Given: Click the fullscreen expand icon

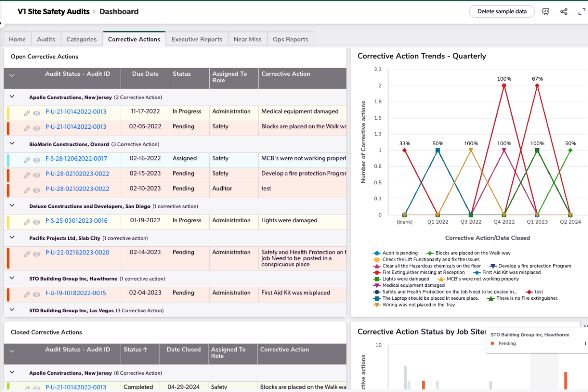Looking at the screenshot, I should tap(581, 12).
